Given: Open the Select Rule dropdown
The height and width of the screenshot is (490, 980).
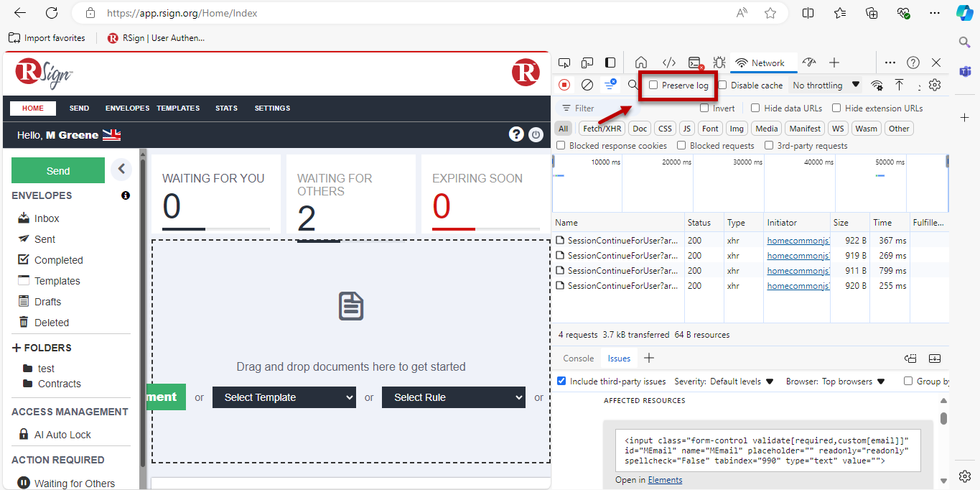Looking at the screenshot, I should (x=454, y=397).
